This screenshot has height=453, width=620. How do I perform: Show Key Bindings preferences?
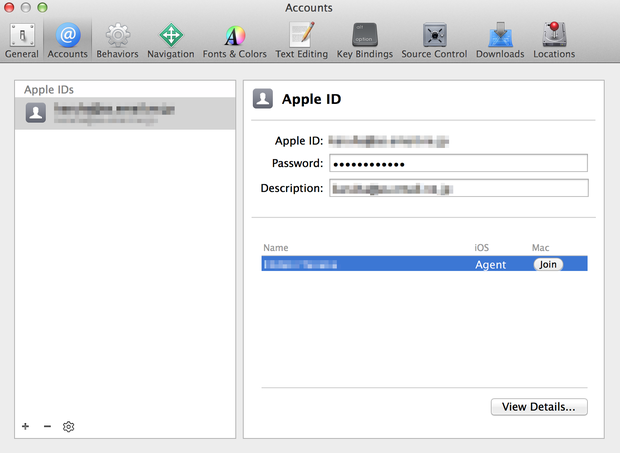pyautogui.click(x=365, y=40)
